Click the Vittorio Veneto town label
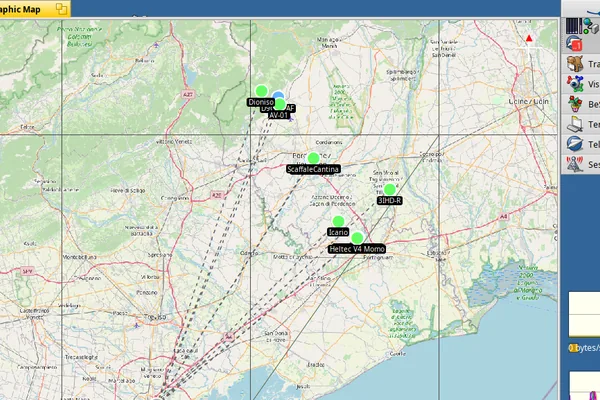Viewport: 600px width, 400px height. tap(174, 142)
